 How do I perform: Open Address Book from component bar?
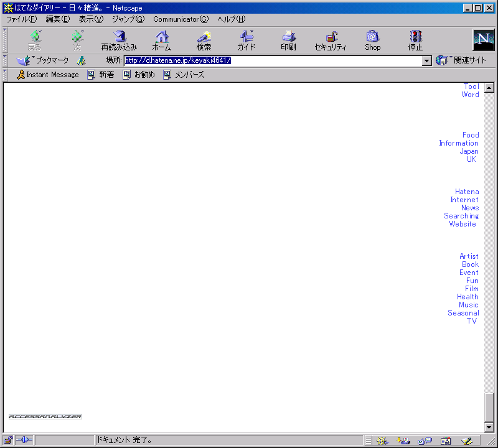(446, 441)
